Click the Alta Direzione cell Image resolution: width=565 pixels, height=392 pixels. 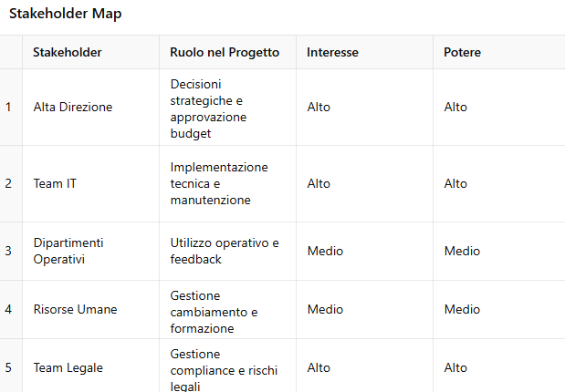coord(90,108)
